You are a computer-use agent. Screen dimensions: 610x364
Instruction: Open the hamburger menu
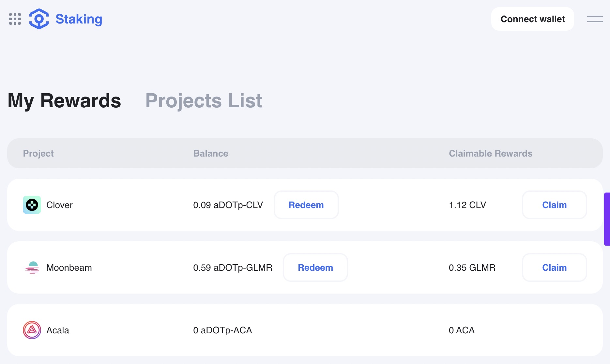point(595,19)
